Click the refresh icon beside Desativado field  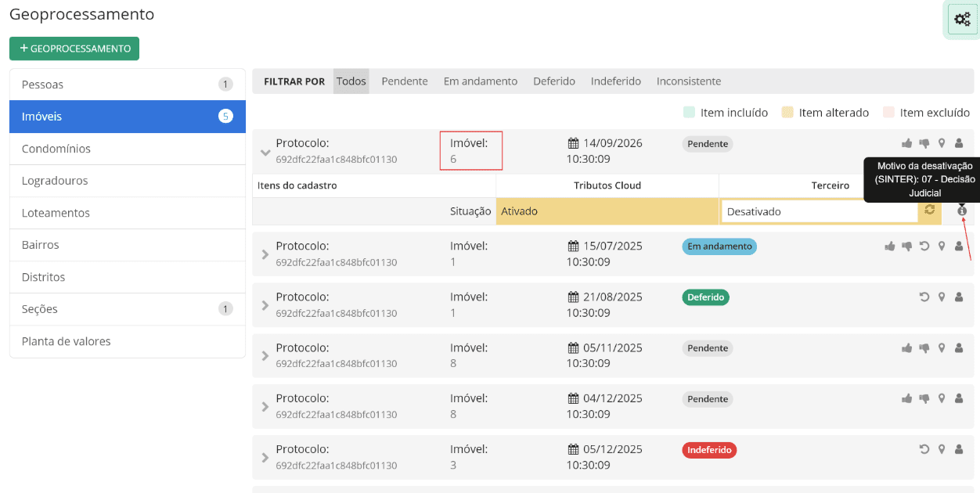[930, 210]
